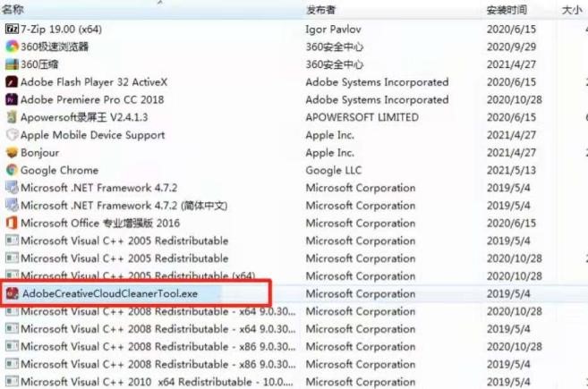Click install date 2020/6/15 of Microsoft Office
This screenshot has height=389, width=588.
click(511, 223)
